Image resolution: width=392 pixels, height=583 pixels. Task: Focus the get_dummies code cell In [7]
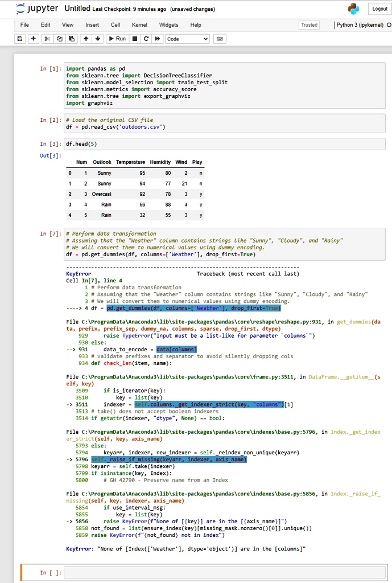[x=224, y=244]
